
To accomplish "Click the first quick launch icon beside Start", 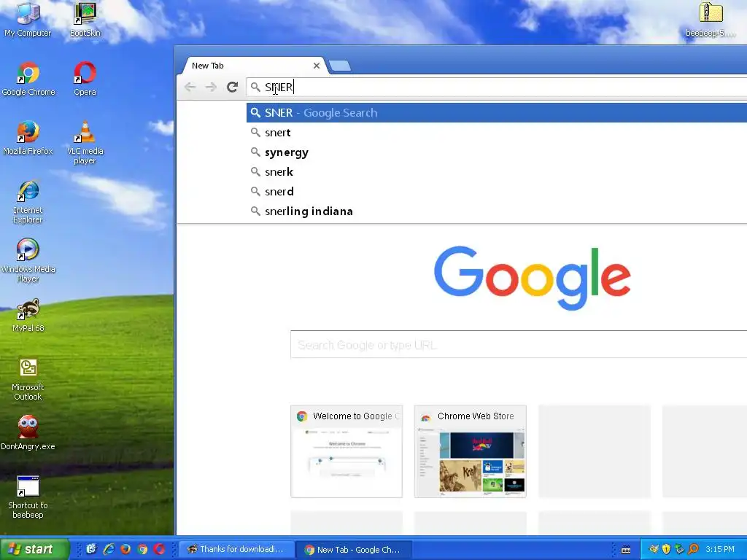I will click(91, 549).
